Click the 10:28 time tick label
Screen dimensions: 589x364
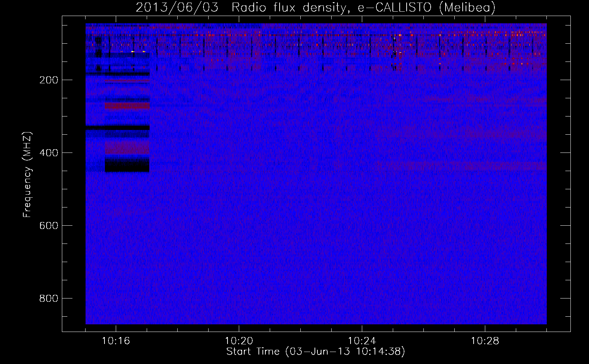pos(485,341)
